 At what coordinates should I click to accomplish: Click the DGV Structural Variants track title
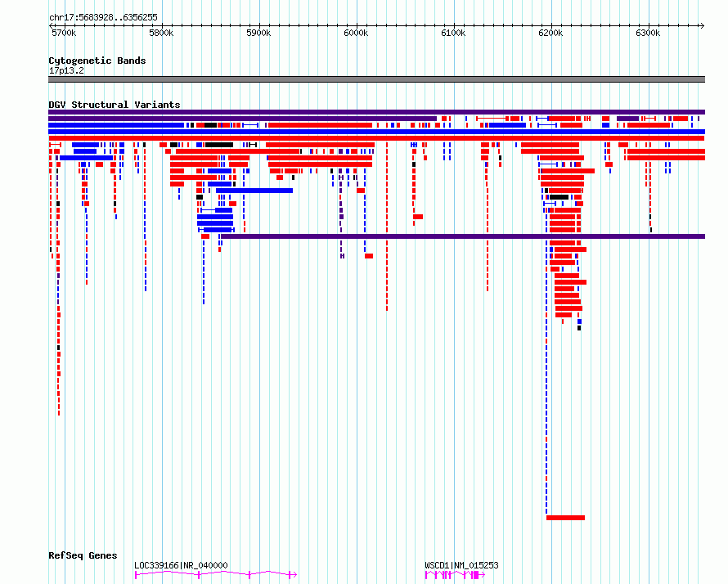(x=115, y=105)
